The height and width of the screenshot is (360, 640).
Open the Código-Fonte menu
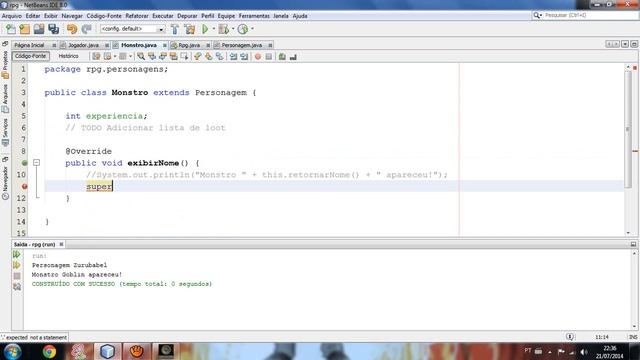(104, 16)
